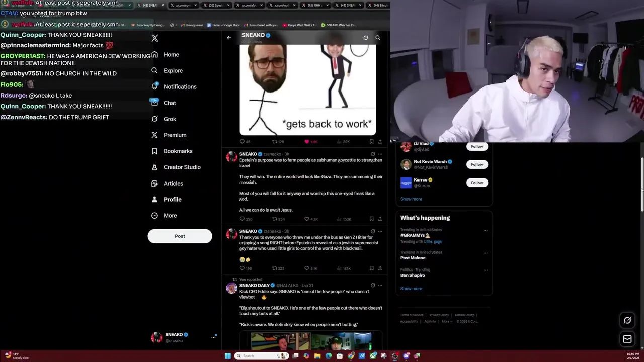
Task: Open options for Ben Shapiro trend
Action: point(485,270)
